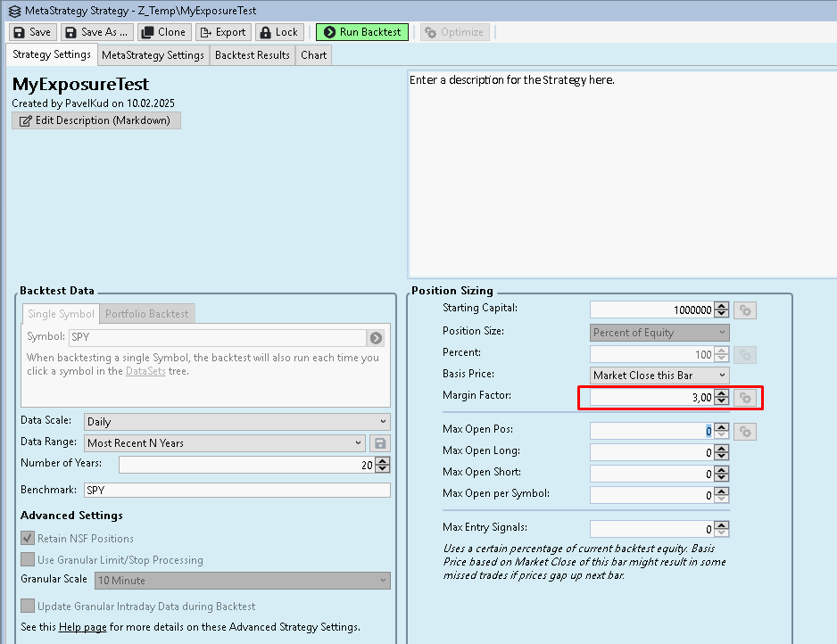Click into the Benchmark input field
This screenshot has width=837, height=644.
point(236,491)
